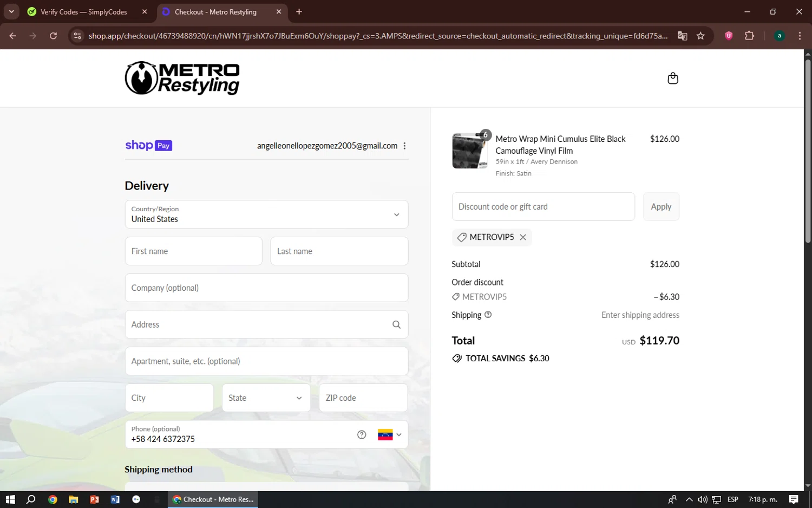Open the notification center icon
The height and width of the screenshot is (508, 812).
[794, 499]
